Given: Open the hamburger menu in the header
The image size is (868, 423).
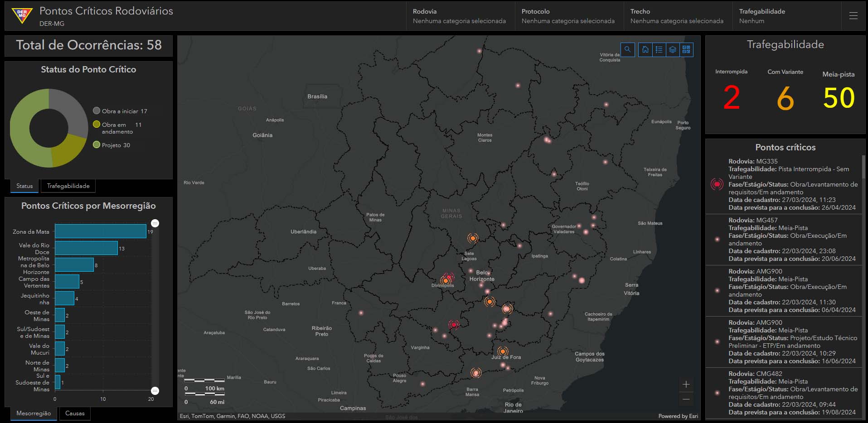Looking at the screenshot, I should (853, 16).
